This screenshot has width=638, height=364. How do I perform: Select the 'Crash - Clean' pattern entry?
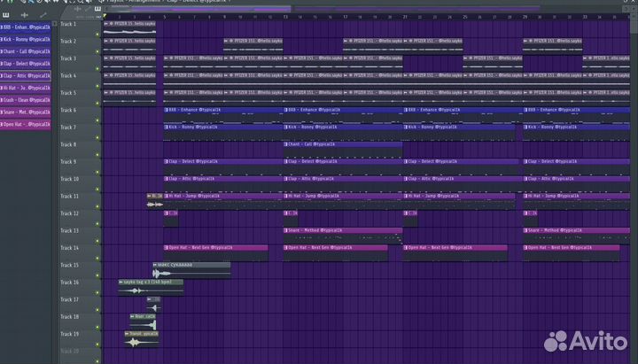click(x=27, y=100)
